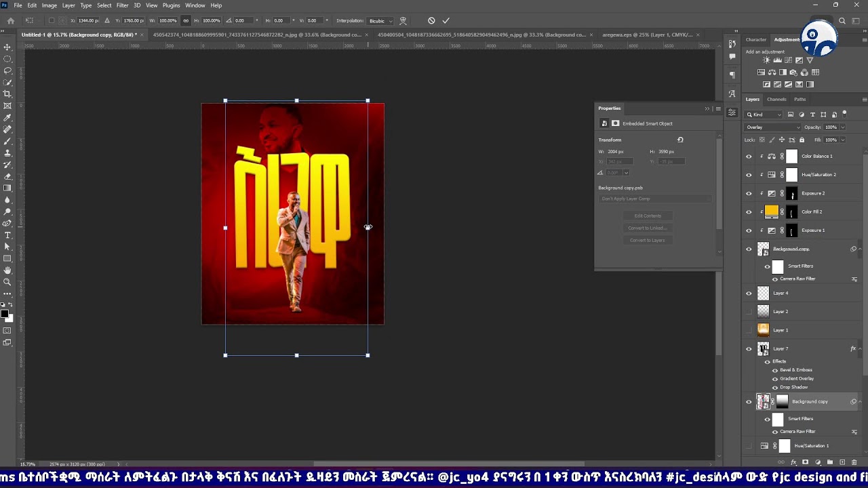Click the lock all icon in Layers
The width and height of the screenshot is (868, 488).
tap(802, 140)
